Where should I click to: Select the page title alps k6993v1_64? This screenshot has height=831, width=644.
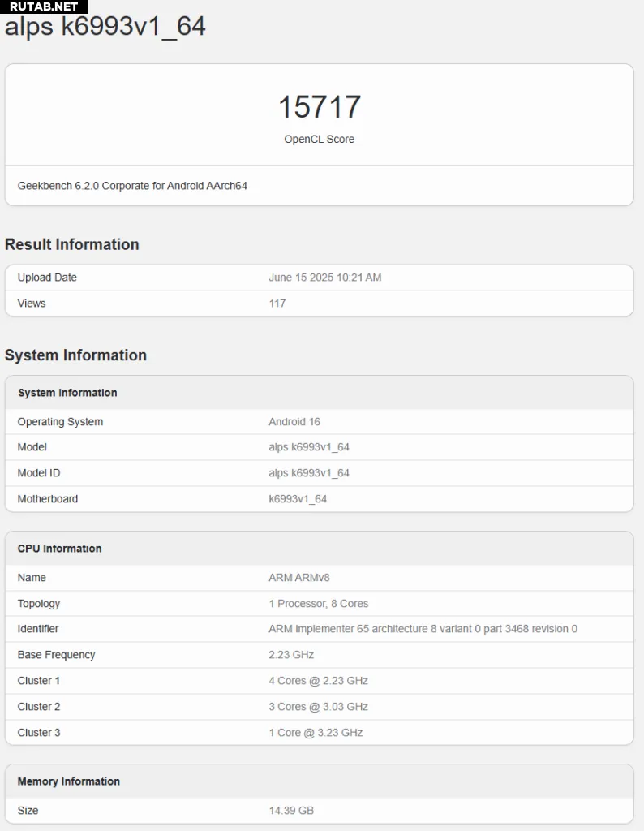105,27
